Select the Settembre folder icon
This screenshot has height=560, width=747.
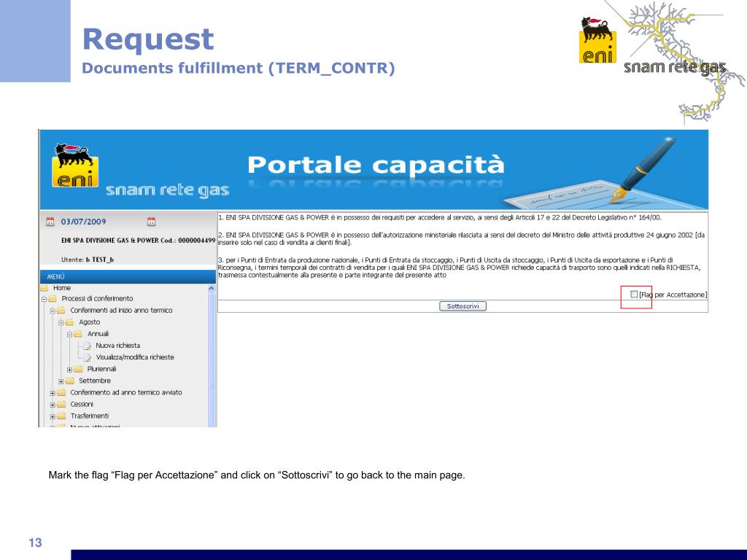click(69, 381)
